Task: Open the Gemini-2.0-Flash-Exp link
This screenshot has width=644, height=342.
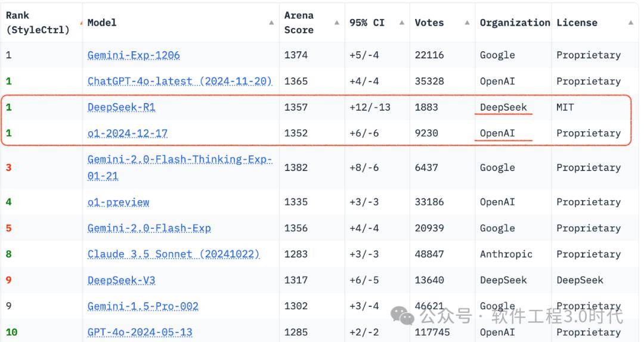Action: point(149,228)
